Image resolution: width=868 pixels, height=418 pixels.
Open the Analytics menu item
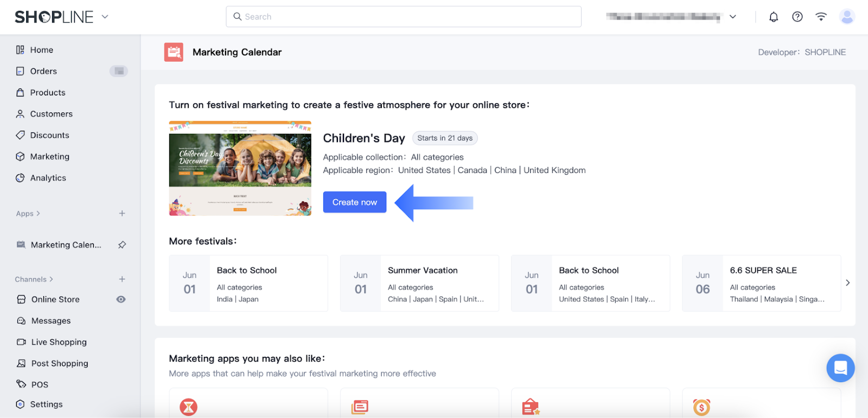tap(48, 178)
